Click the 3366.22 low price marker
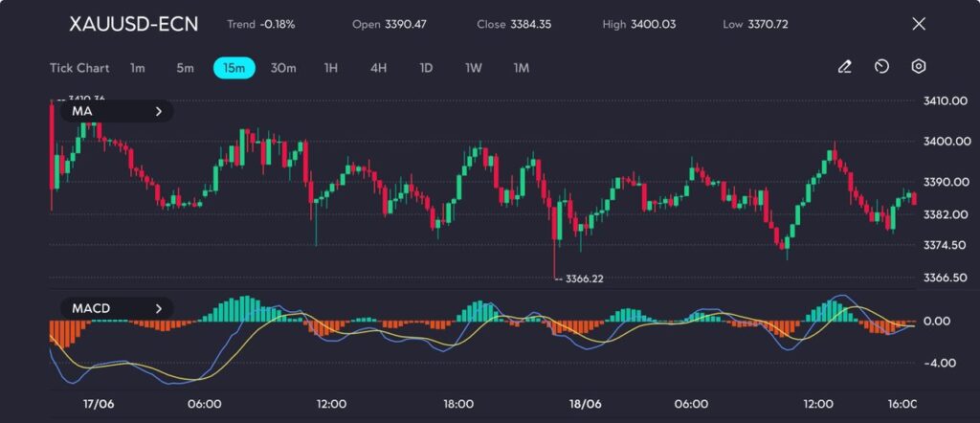 coord(584,278)
